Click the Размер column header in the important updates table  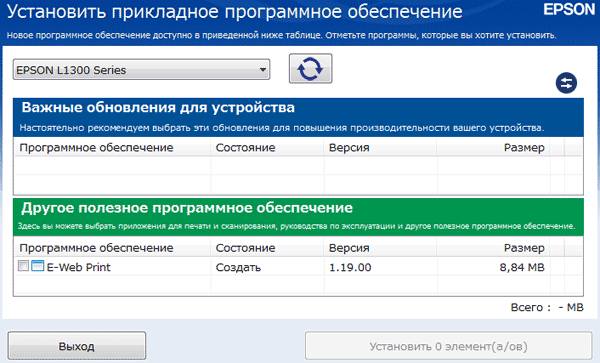point(524,148)
